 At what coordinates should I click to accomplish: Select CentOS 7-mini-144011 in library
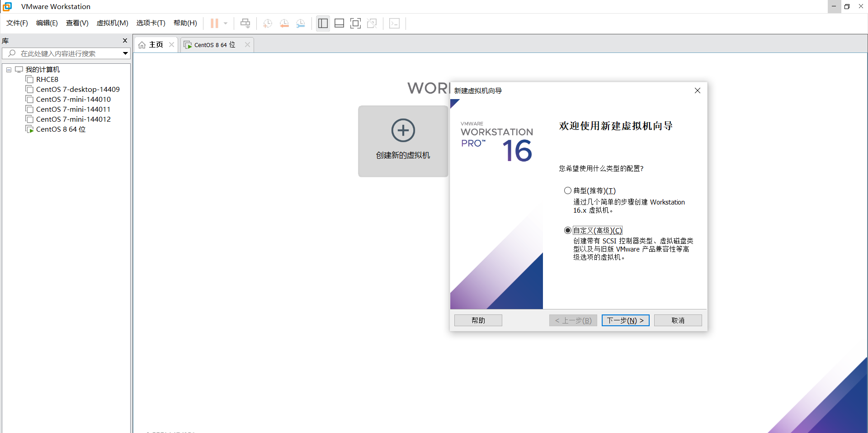73,109
